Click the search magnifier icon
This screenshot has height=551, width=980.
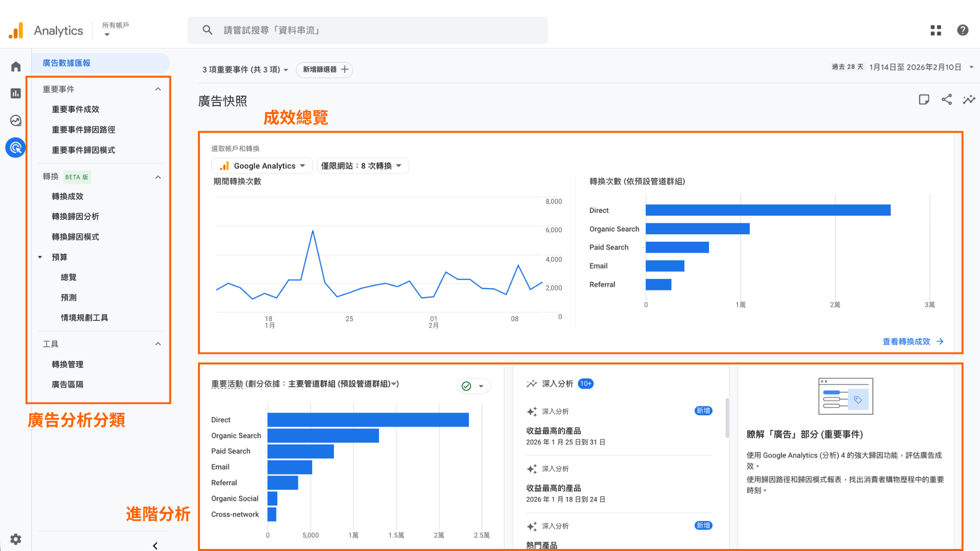(208, 30)
